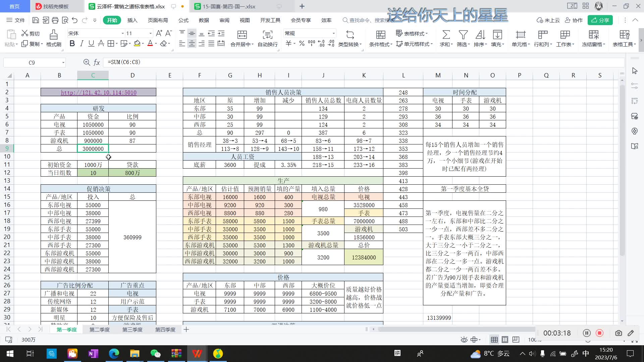The height and width of the screenshot is (362, 644).
Task: Click the vertical scrollbar of the sheet
Action: pos(622,171)
